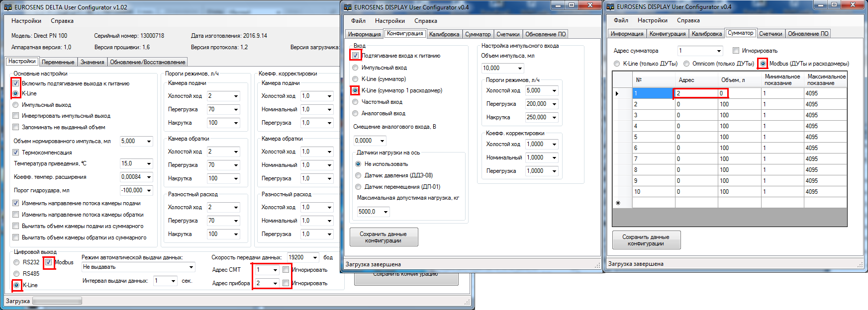Select 'K-Line (сумматор 1 расходомер)' radio
The image size is (868, 310).
pos(355,90)
